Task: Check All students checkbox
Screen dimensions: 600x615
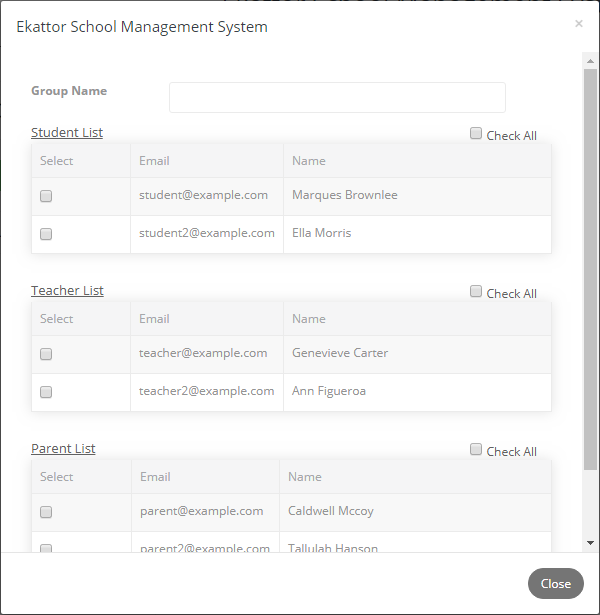Action: point(476,133)
